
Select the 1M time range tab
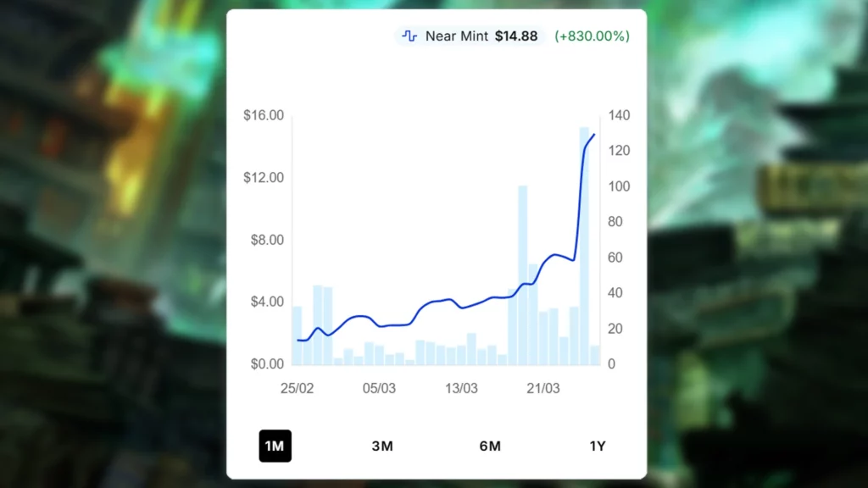[x=275, y=446]
